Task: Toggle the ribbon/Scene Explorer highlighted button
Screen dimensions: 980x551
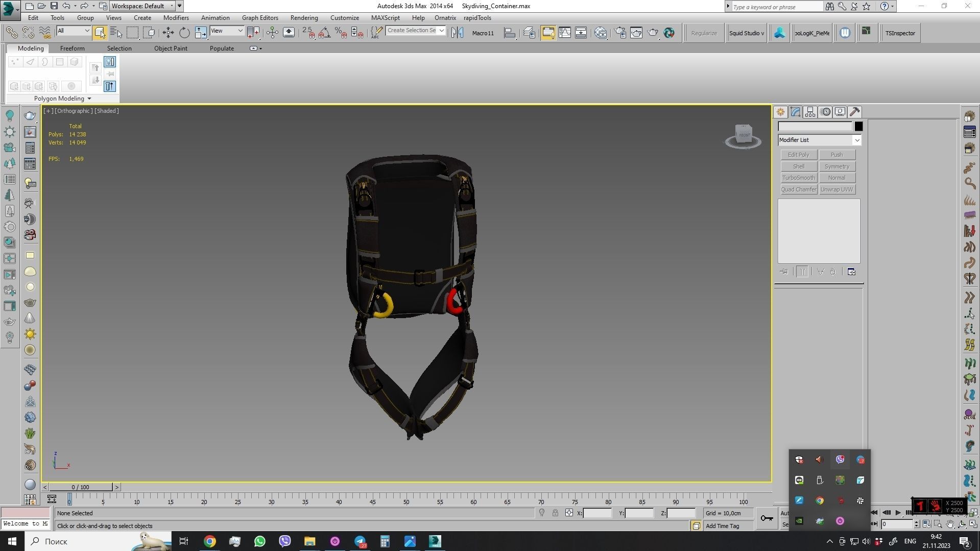Action: [x=548, y=33]
